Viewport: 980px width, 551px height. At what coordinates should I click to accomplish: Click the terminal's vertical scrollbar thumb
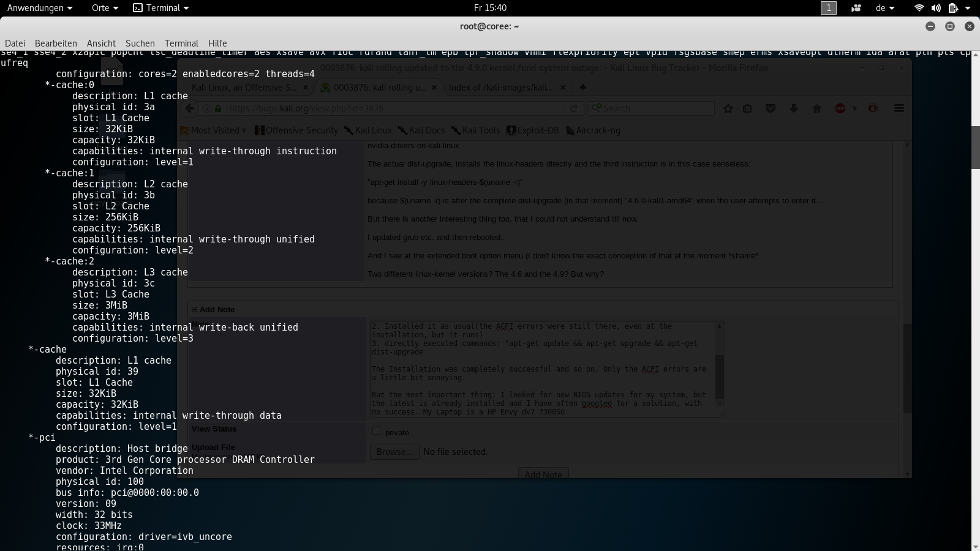tap(975, 147)
